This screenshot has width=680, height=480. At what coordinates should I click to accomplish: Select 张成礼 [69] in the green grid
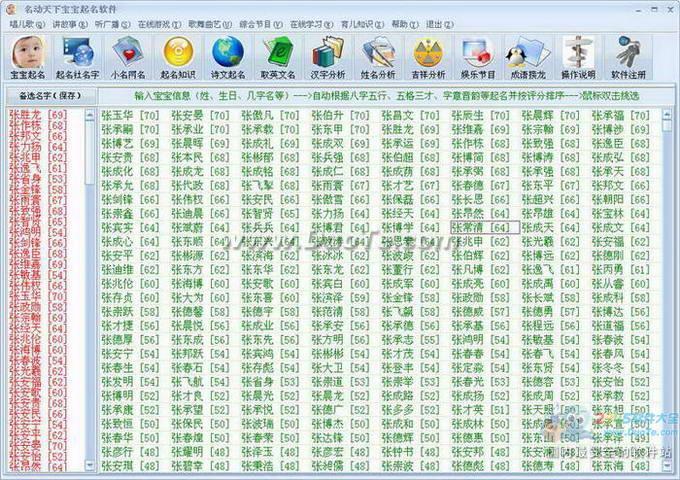click(x=270, y=144)
